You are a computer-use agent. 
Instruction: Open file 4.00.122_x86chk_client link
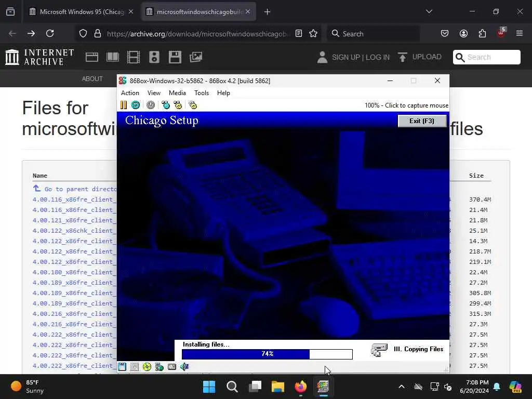point(74,231)
